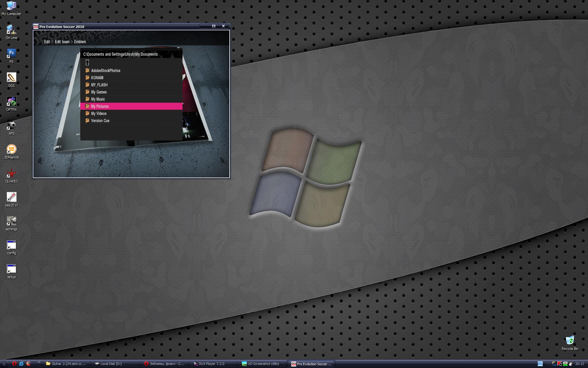Image resolution: width=588 pixels, height=368 pixels.
Task: Click the 'Edit' breadcrumb item
Action: pos(47,42)
